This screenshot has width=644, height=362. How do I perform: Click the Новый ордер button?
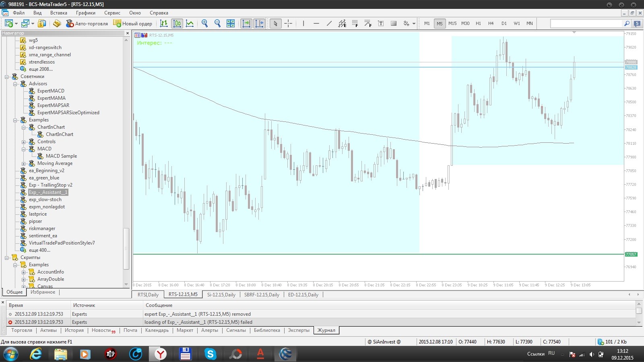[133, 23]
